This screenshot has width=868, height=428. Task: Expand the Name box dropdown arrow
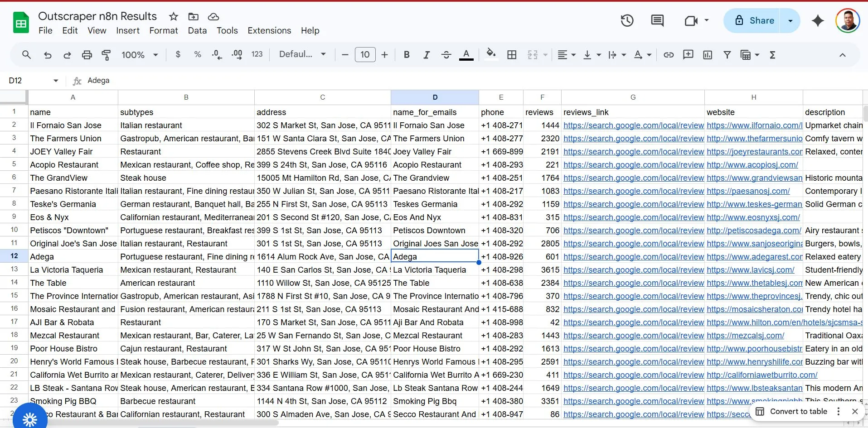point(56,81)
